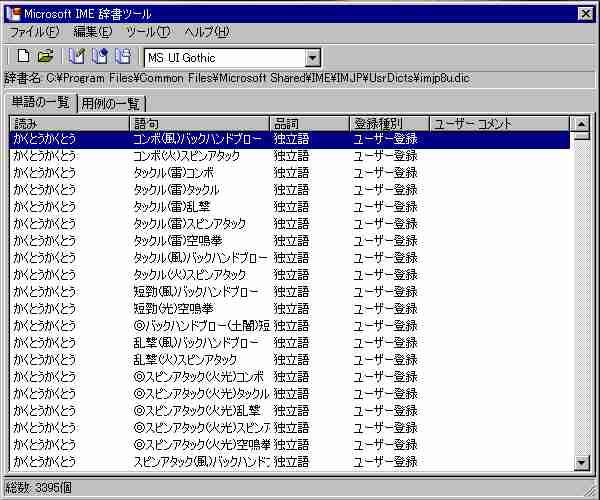Click the IME dictionary tool title bar icon
This screenshot has width=600, height=500.
13,14
